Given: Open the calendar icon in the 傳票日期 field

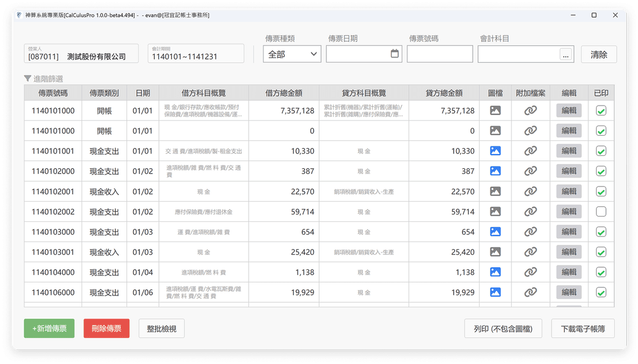Looking at the screenshot, I should (x=395, y=53).
